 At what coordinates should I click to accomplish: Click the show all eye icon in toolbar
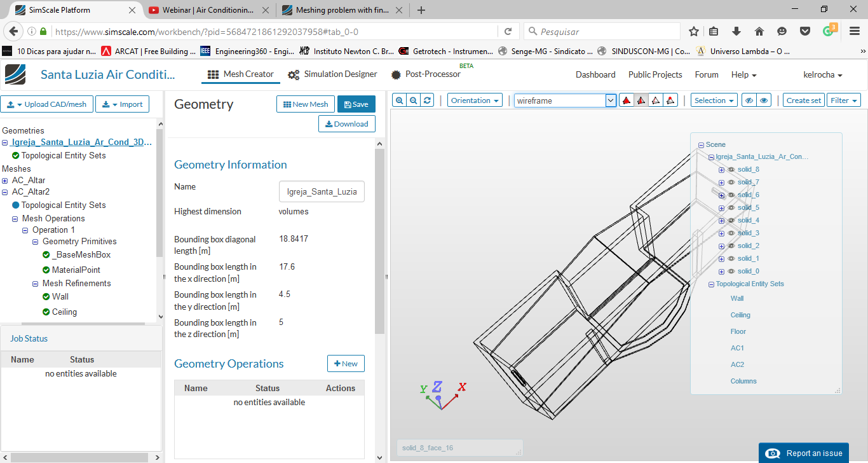click(764, 100)
